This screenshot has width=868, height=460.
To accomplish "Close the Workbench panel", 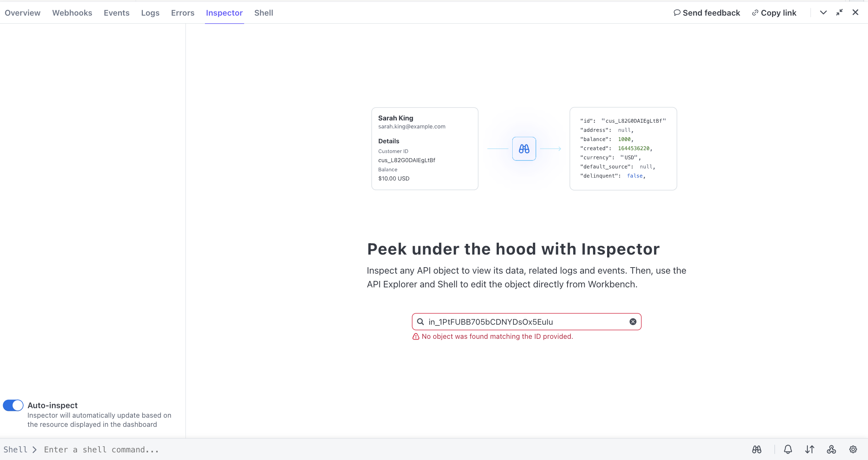I will point(855,13).
